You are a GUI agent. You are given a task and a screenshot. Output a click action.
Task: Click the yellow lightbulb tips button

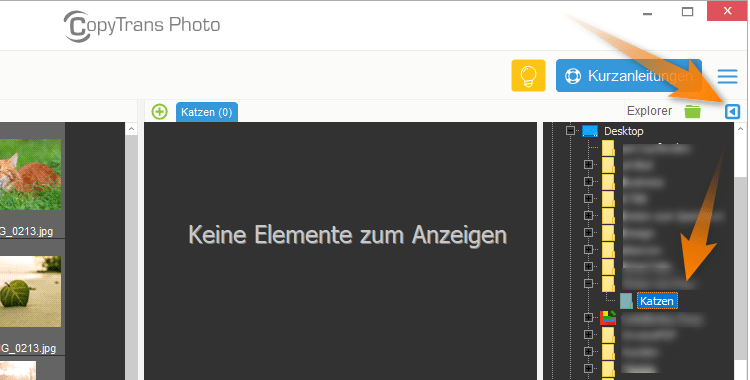pos(529,76)
